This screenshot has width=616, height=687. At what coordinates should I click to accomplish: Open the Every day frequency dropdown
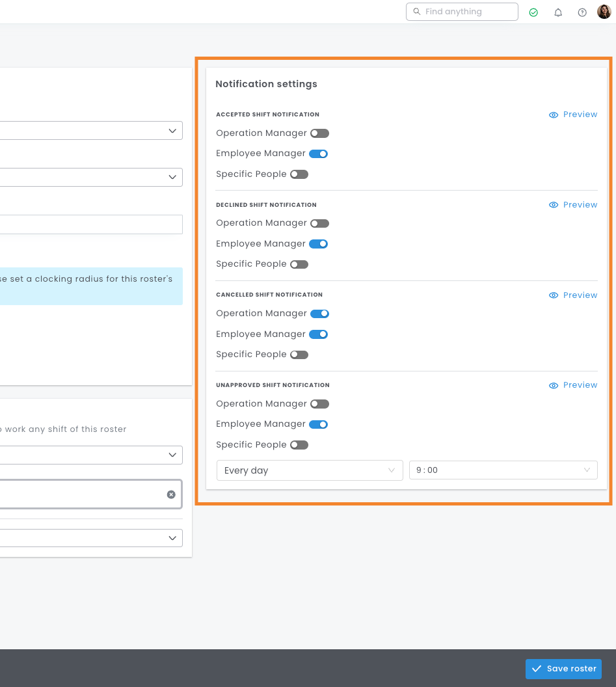point(310,470)
